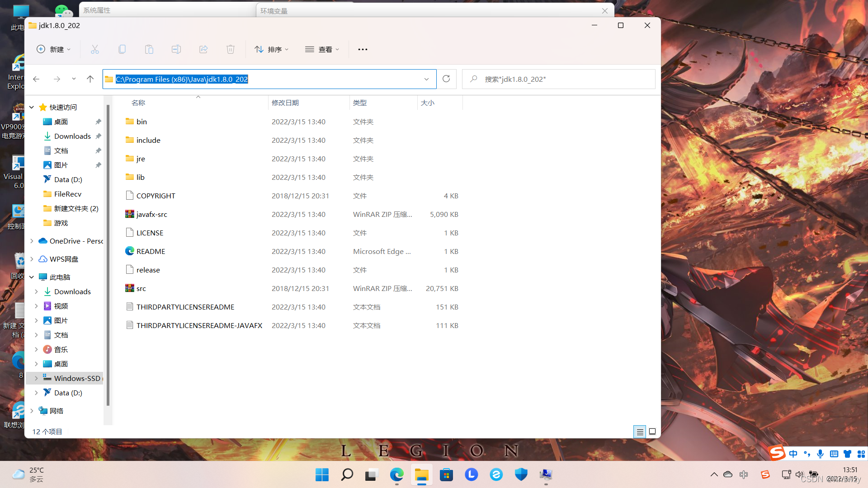The image size is (868, 488).
Task: Open the 排序 sort dropdown
Action: coord(271,49)
